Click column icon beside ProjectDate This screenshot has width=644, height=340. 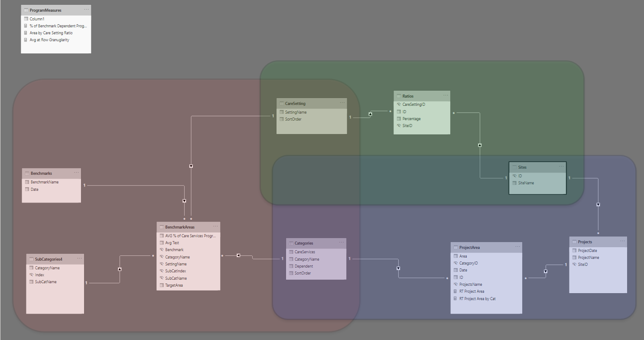coord(574,250)
